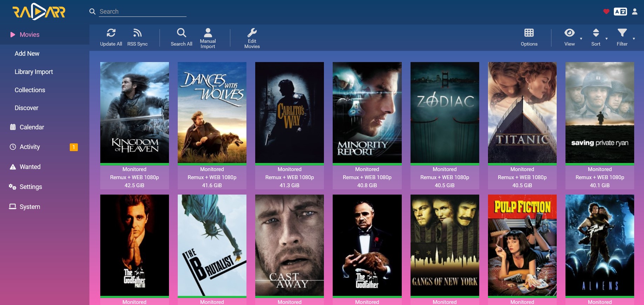Screen dimensions: 644x305
Task: Click the Radarr logo
Action: (39, 12)
